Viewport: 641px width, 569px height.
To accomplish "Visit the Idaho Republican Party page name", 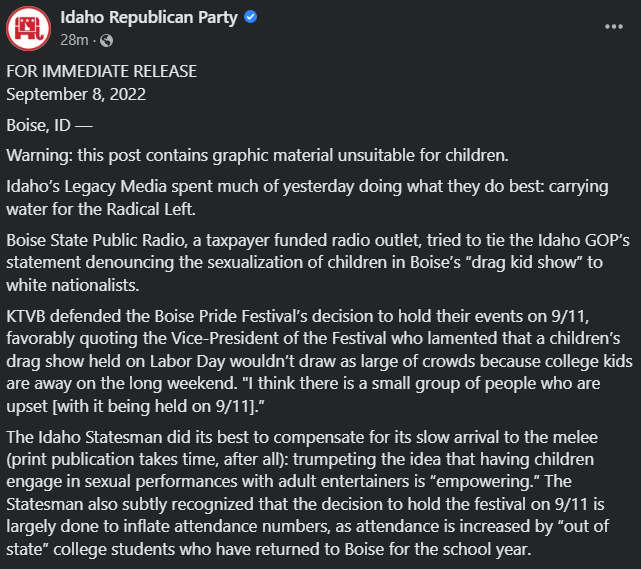I will [x=149, y=18].
